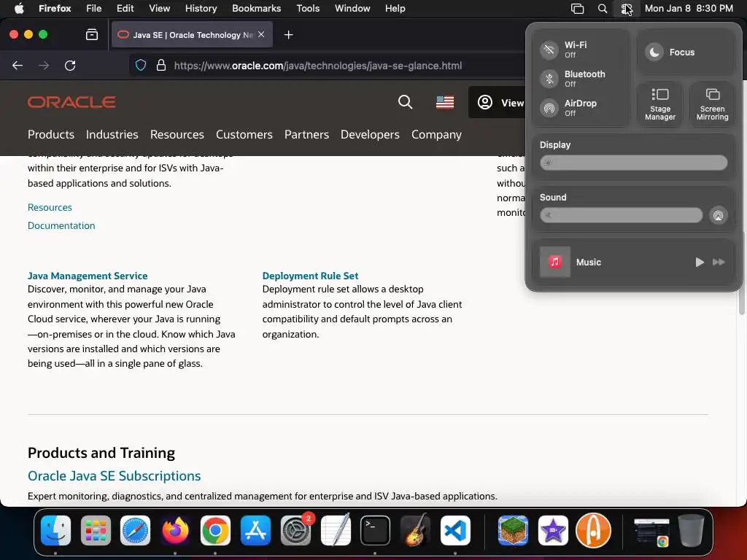This screenshot has height=560, width=747.
Task: Enable Focus mode
Action: (x=685, y=52)
